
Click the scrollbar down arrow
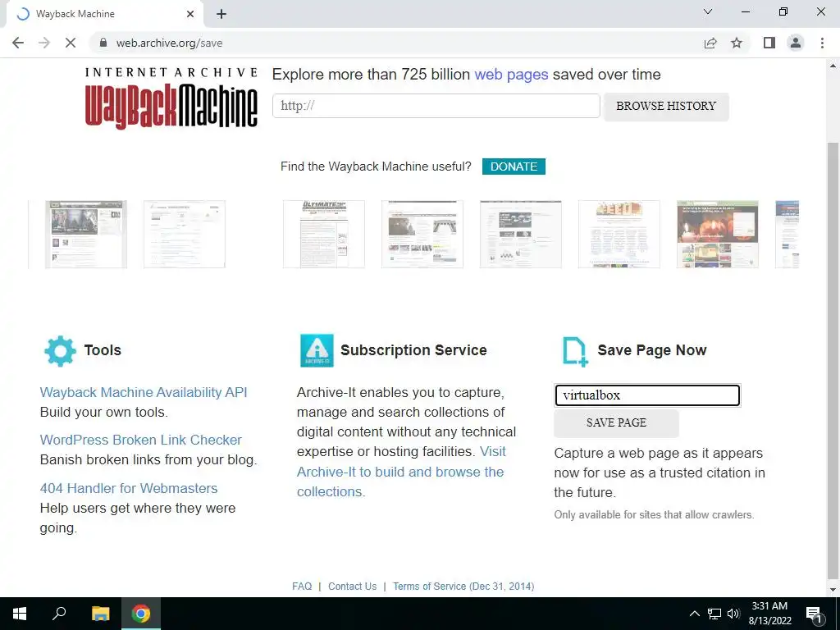[x=833, y=590]
